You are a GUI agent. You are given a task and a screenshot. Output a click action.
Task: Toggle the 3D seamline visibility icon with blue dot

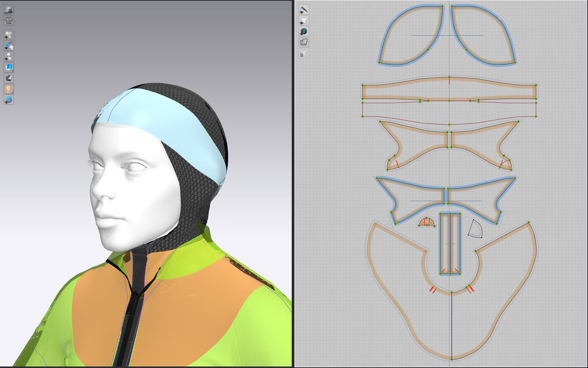click(9, 46)
